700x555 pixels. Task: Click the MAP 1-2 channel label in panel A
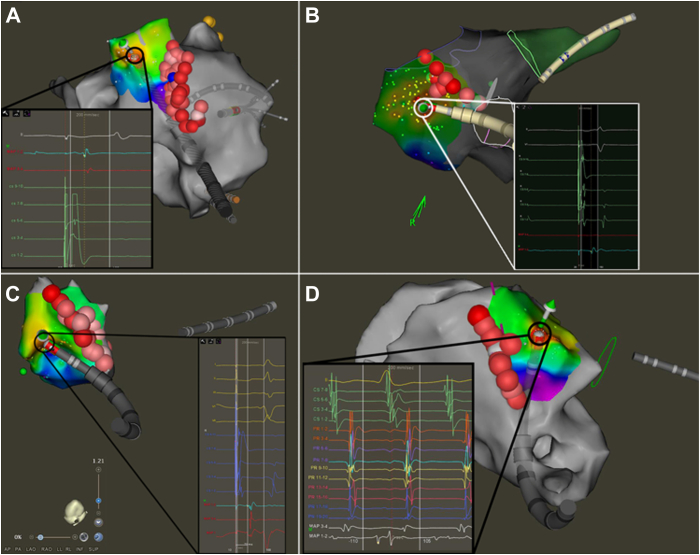(x=15, y=152)
